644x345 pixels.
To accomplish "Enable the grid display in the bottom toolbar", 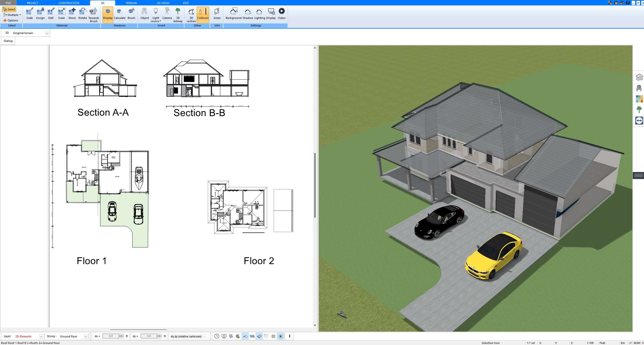I will (273, 336).
